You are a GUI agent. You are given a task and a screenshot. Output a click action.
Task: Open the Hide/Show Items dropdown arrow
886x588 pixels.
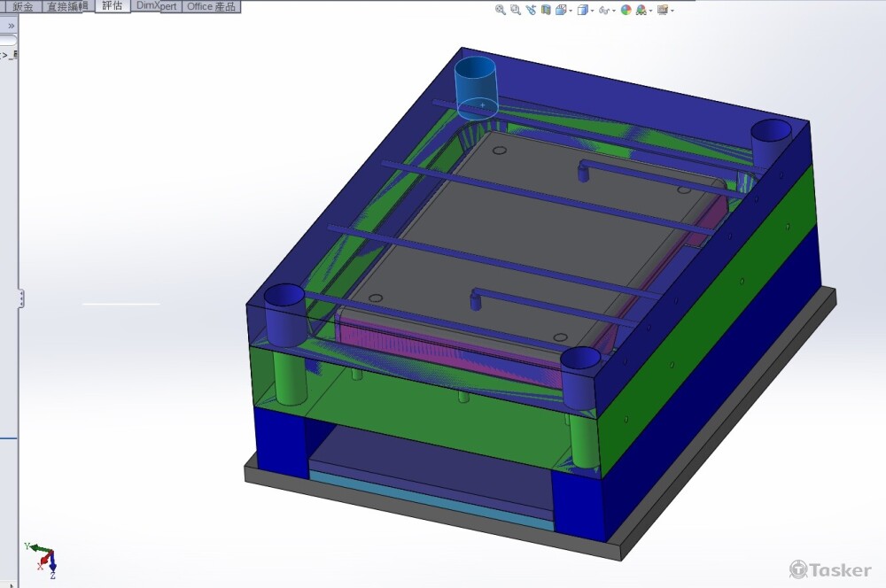pos(614,11)
